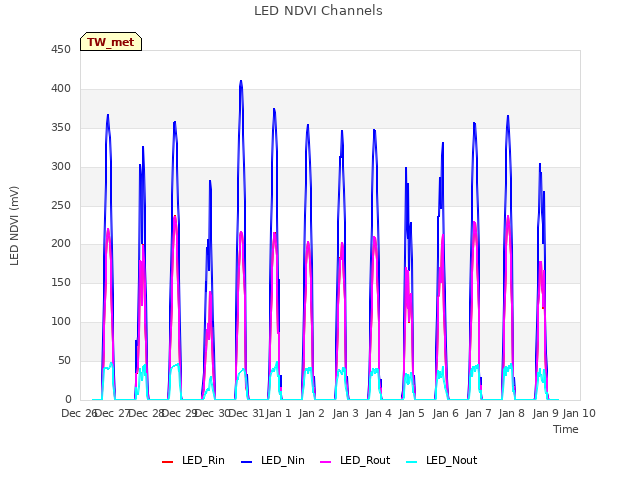This screenshot has width=640, height=480.
Task: Click the Jan 9 x-axis tick label
Action: pos(545,413)
